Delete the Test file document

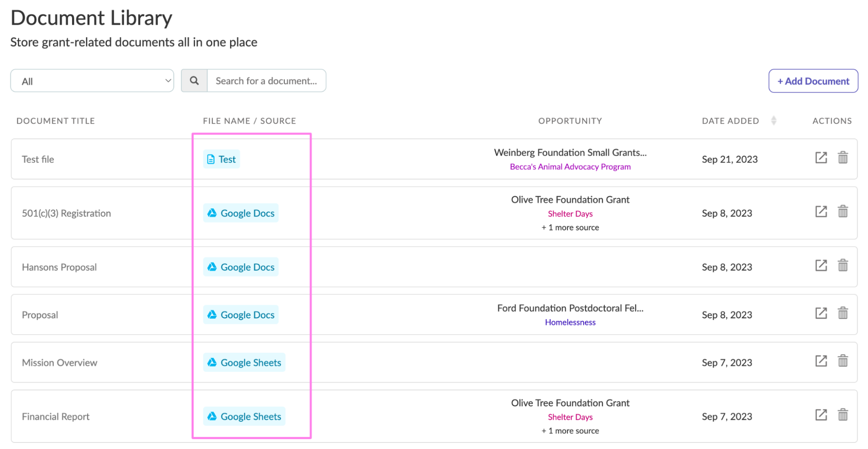[x=842, y=158]
